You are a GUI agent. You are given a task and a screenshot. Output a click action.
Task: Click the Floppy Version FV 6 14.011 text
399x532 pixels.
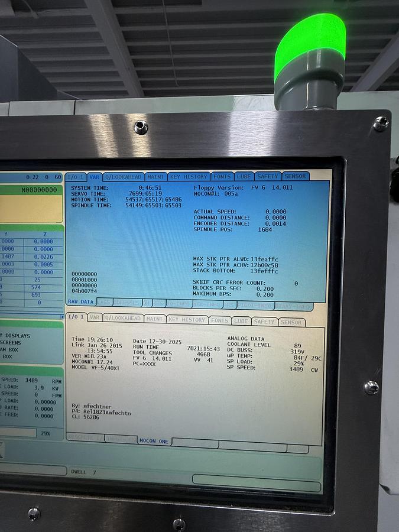(243, 187)
